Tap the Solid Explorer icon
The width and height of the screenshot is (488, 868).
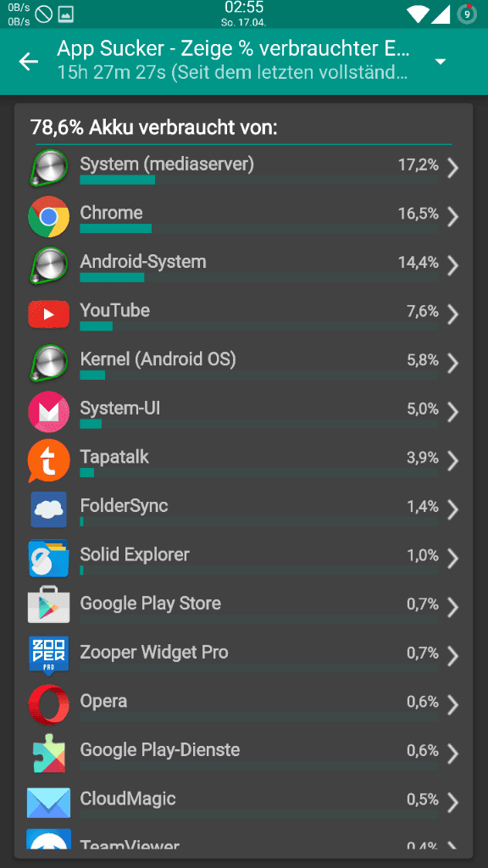click(x=48, y=558)
